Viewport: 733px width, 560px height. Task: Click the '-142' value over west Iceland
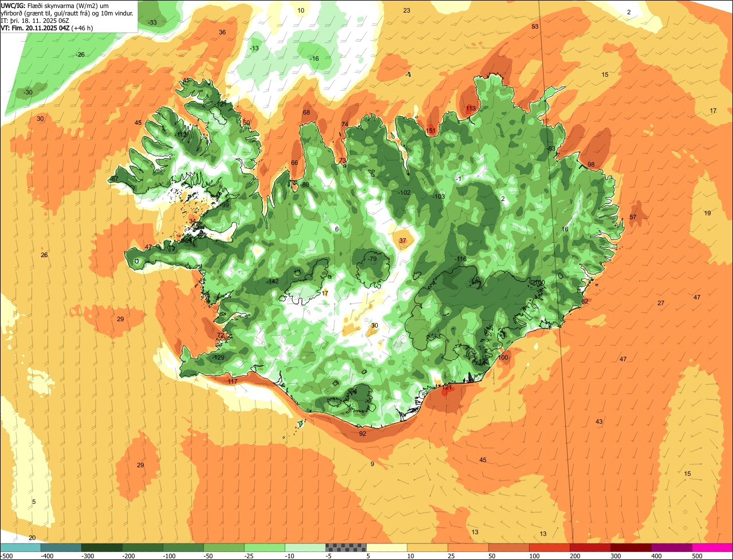pos(273,281)
